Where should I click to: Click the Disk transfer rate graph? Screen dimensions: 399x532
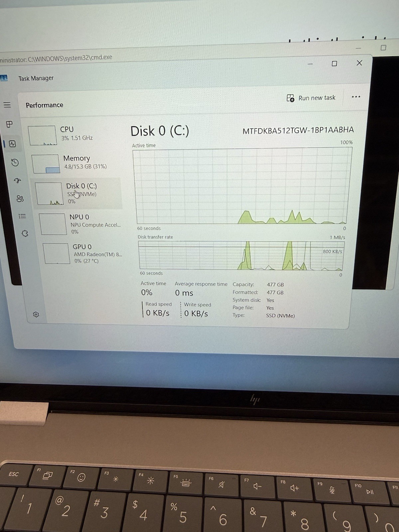tap(242, 255)
